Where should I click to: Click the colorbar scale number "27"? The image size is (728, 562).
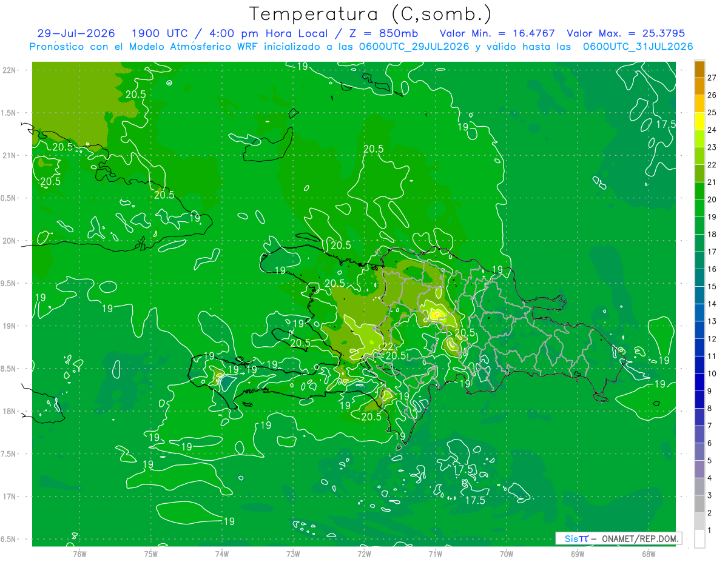(712, 78)
